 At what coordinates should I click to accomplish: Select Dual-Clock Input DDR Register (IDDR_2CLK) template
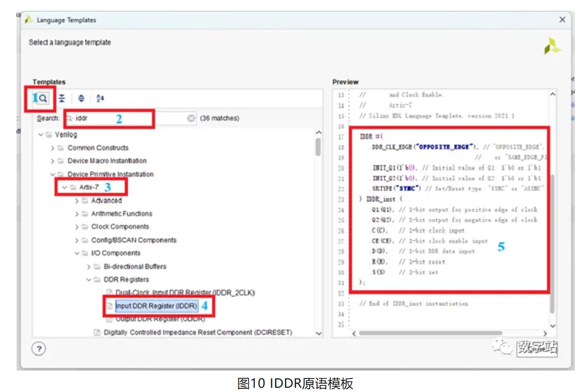point(185,293)
